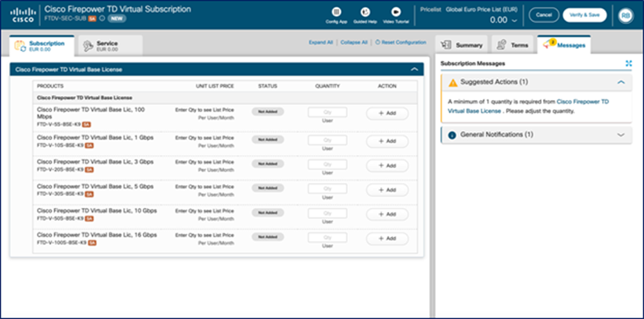
Task: Click Reset Configuration link
Action: [x=401, y=42]
